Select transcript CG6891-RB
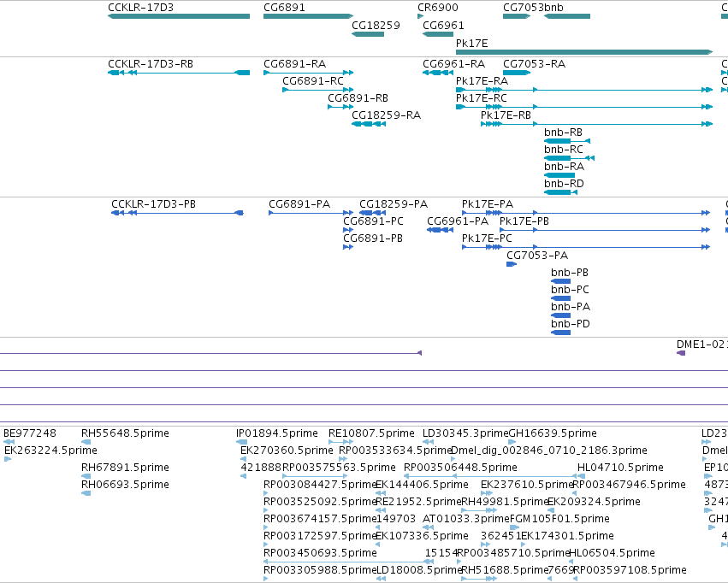 340,107
